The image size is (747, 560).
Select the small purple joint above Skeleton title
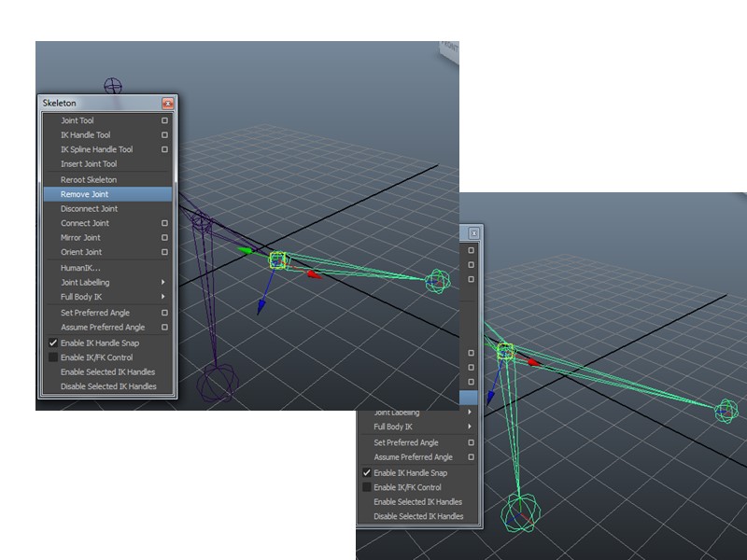113,86
